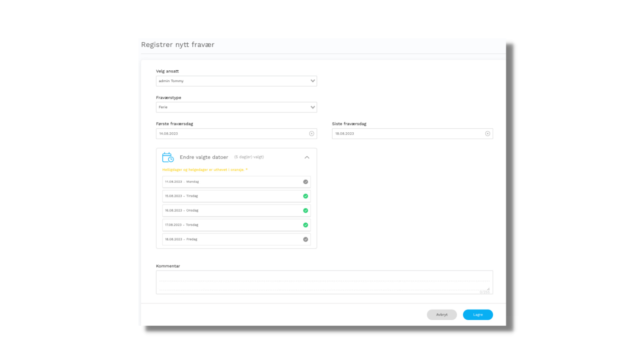644x362 pixels.
Task: Click the 5 dag(er) valgt label
Action: tap(249, 157)
